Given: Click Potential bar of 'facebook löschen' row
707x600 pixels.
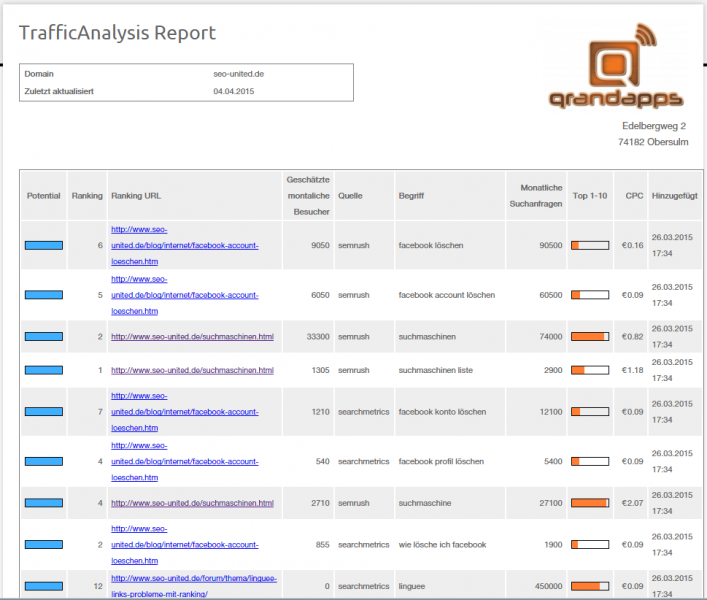Looking at the screenshot, I should coord(44,245).
